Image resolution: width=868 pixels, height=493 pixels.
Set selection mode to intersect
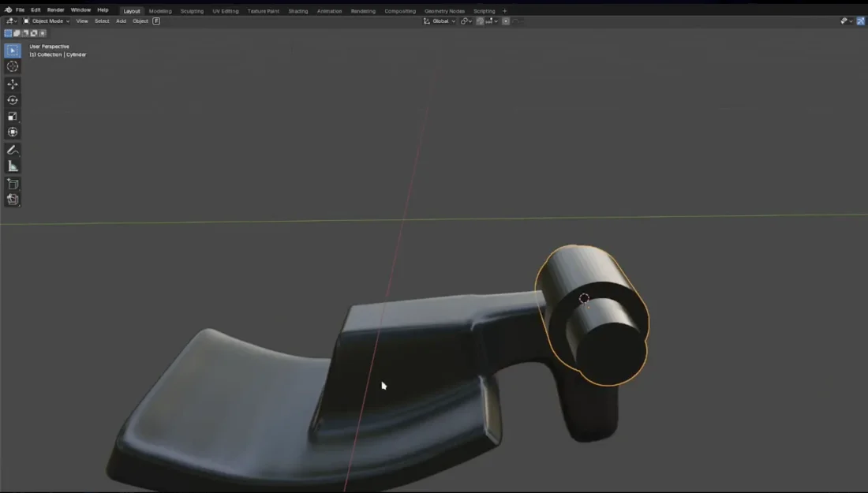(43, 33)
